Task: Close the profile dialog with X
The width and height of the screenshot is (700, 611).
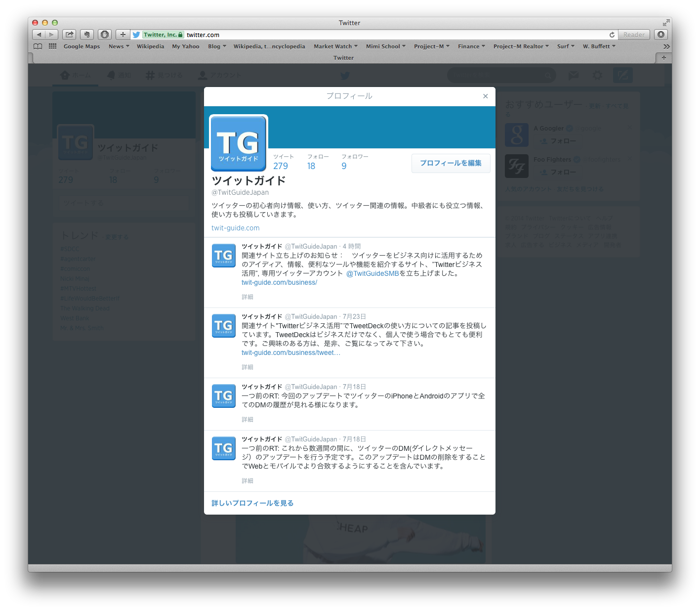Action: pos(486,96)
